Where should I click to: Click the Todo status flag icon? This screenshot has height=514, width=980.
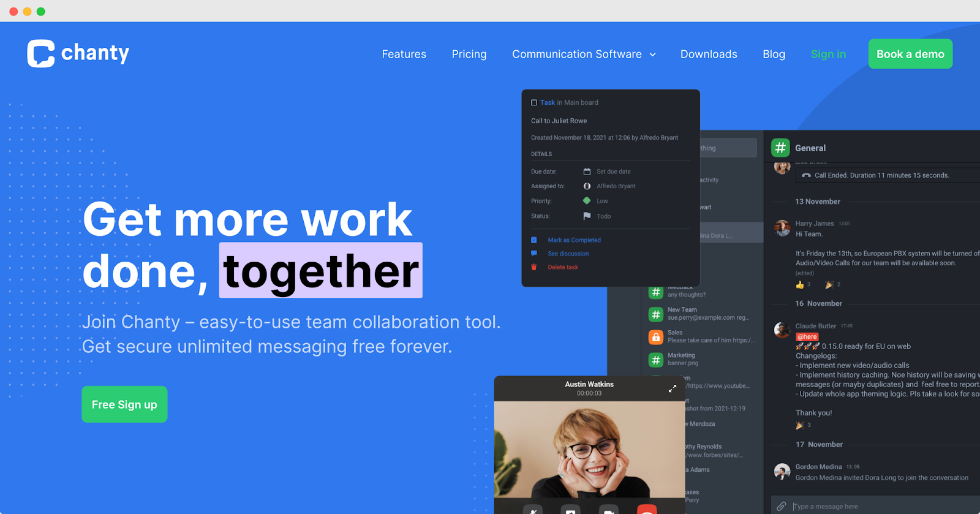pyautogui.click(x=587, y=216)
